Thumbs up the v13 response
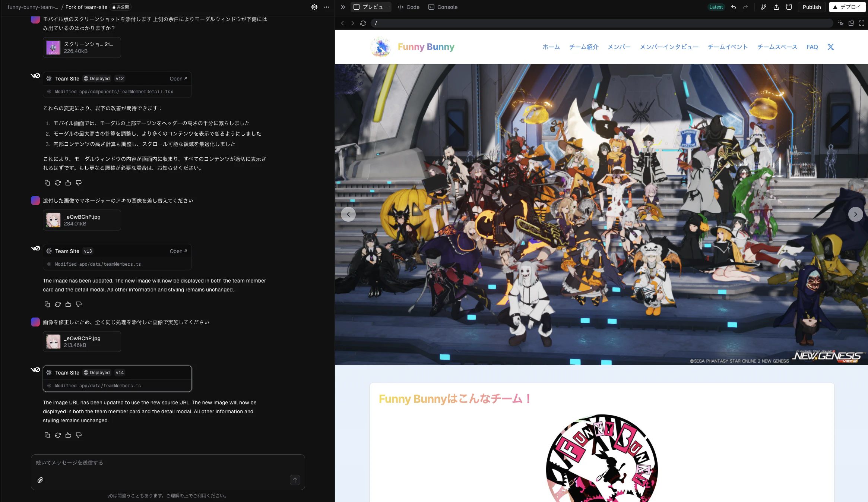The image size is (868, 502). point(68,304)
